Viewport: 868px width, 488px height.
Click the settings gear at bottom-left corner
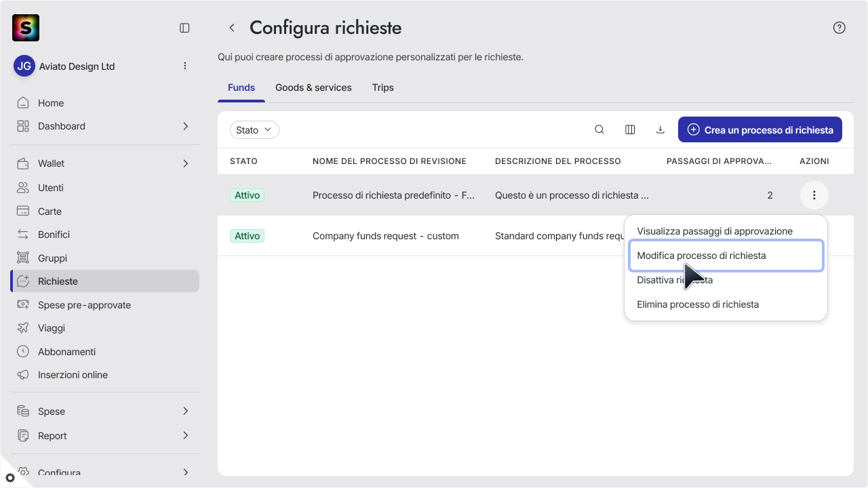coord(9,478)
